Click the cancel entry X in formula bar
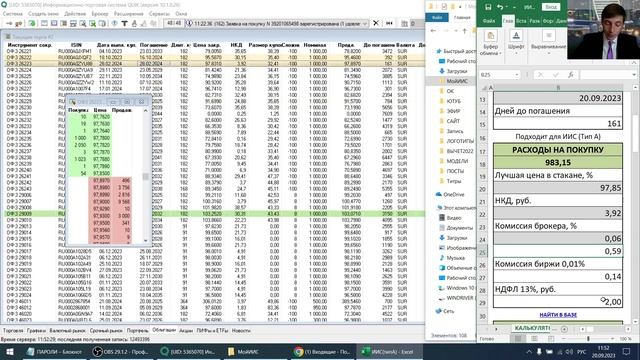Screen dimensions: 640x360 tap(540, 75)
